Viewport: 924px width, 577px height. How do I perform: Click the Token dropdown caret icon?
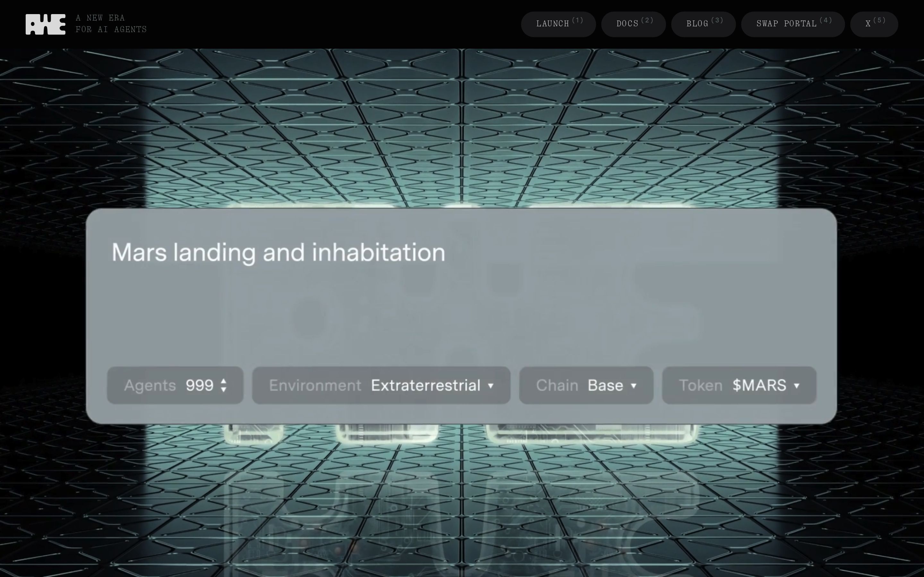point(797,386)
